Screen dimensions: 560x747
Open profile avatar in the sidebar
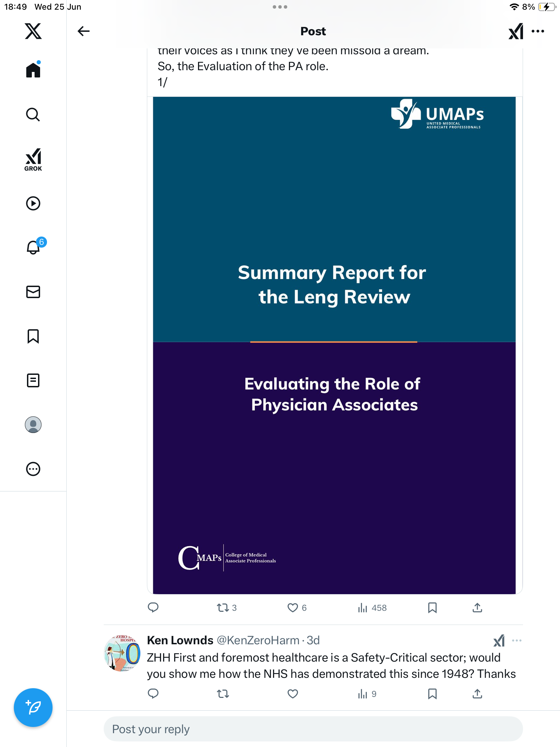33,425
